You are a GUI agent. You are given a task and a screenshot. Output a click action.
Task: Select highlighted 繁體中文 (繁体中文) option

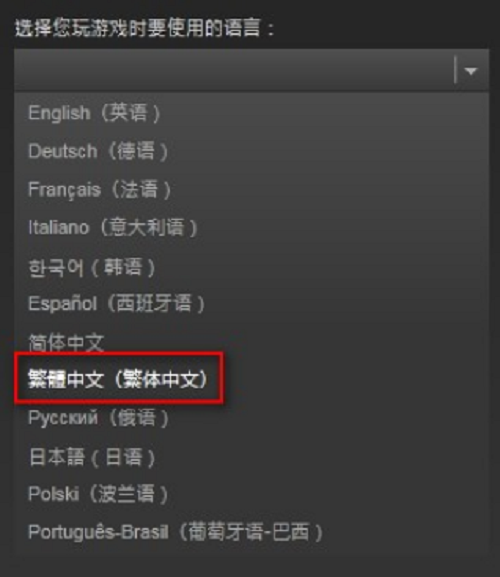118,379
